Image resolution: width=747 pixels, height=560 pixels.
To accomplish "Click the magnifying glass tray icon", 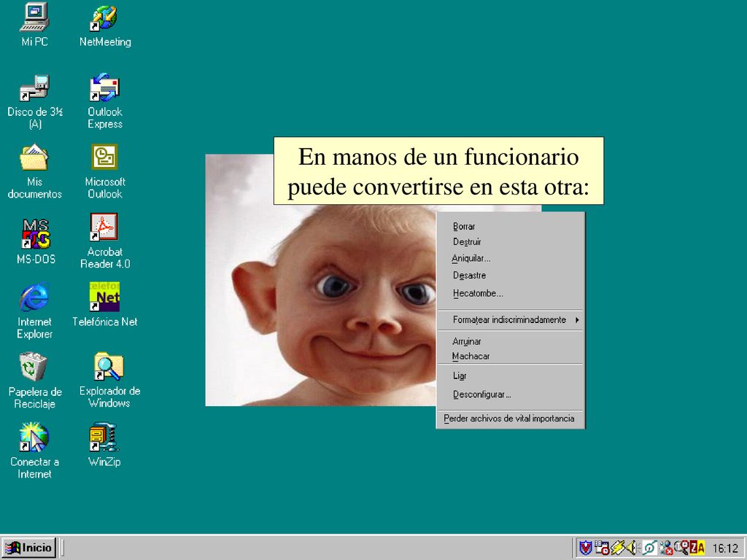I will point(682,548).
